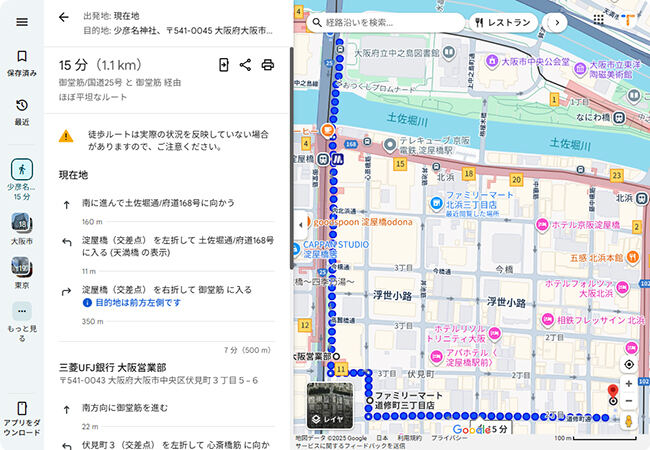Click the search along route field

pyautogui.click(x=386, y=22)
